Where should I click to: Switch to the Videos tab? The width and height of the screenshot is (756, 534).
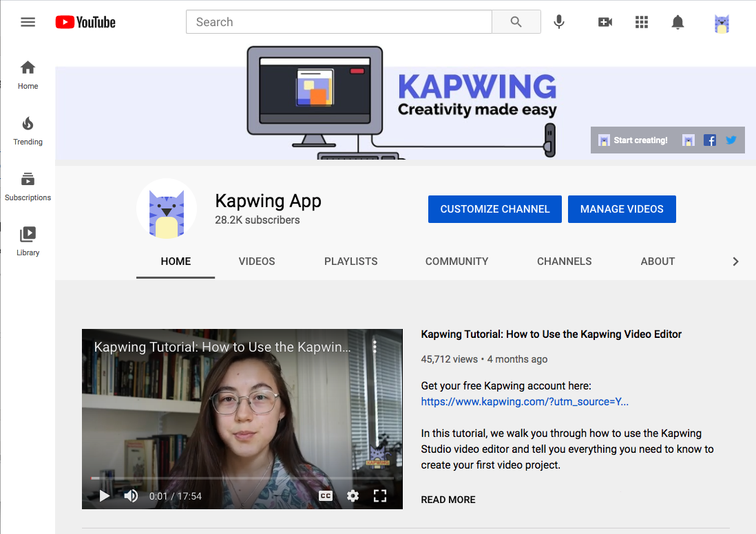[x=257, y=261]
